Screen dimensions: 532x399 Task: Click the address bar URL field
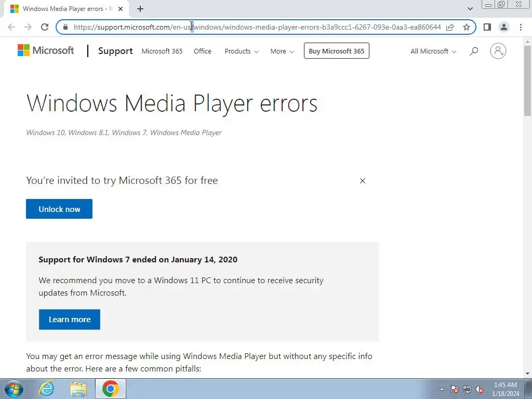click(257, 27)
